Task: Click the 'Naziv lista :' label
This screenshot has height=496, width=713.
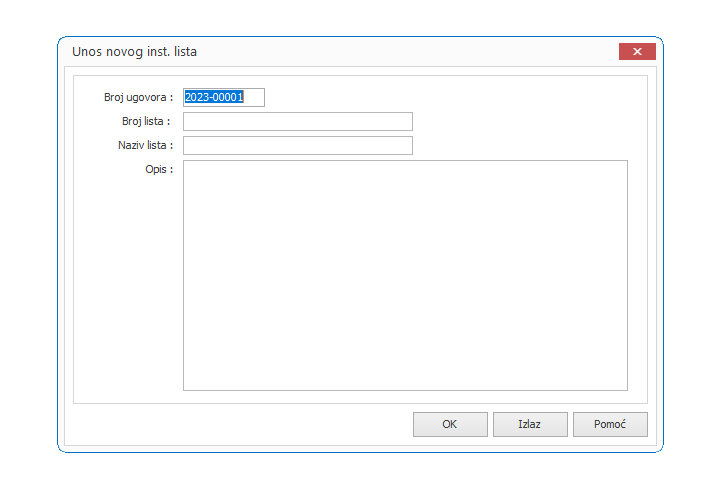Action: 146,145
